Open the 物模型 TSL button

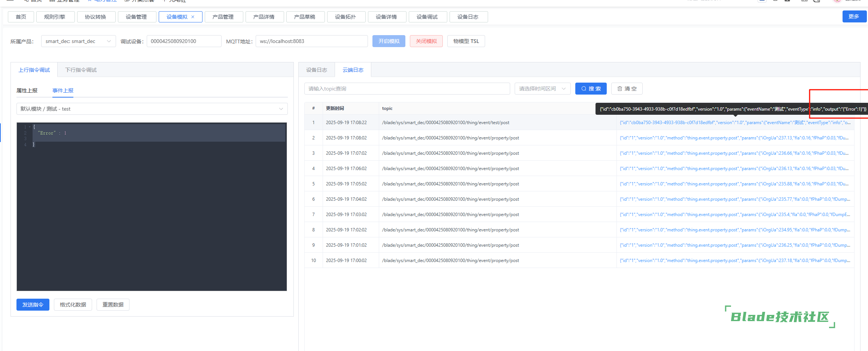point(466,41)
